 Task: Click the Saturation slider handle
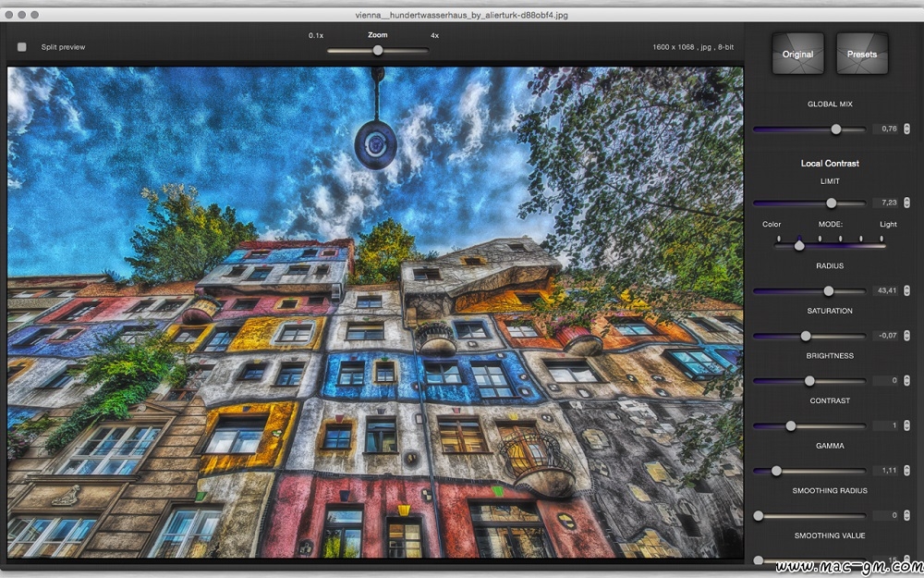click(x=806, y=337)
